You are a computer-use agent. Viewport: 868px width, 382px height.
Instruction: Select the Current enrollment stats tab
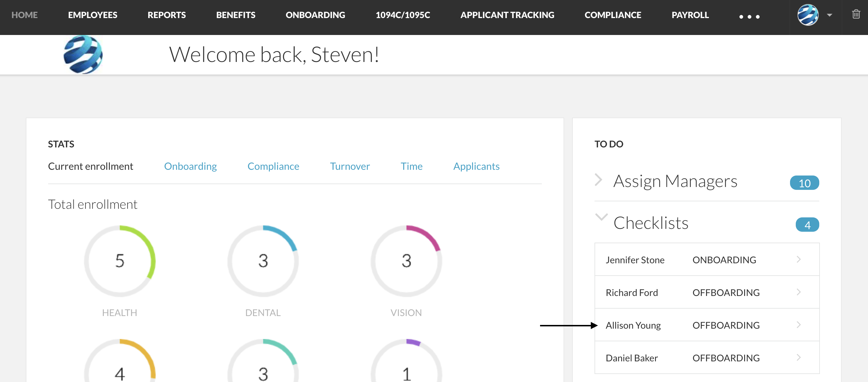91,166
